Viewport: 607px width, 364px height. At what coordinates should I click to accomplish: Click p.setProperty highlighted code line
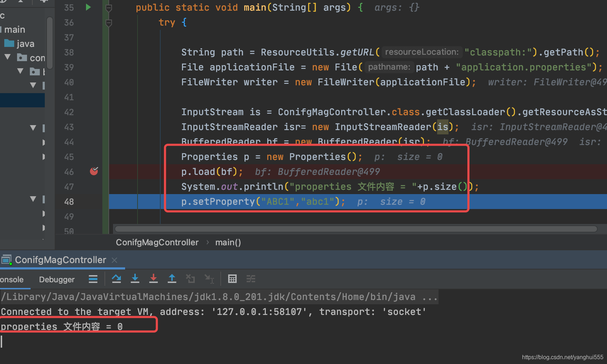(263, 202)
